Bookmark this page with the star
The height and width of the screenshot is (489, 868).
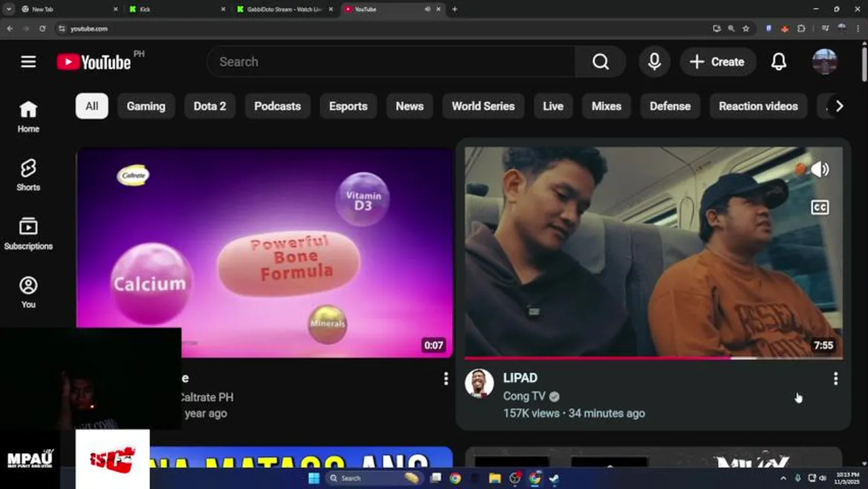pos(746,29)
